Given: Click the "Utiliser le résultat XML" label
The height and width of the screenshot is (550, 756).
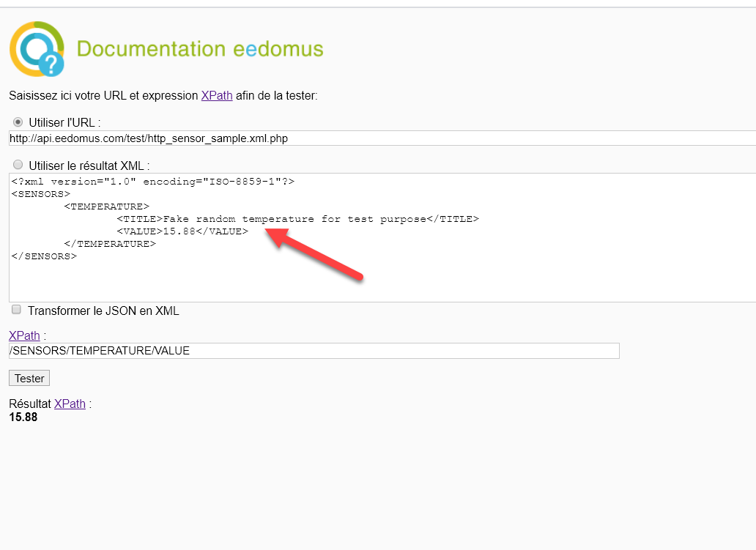Looking at the screenshot, I should (x=89, y=166).
